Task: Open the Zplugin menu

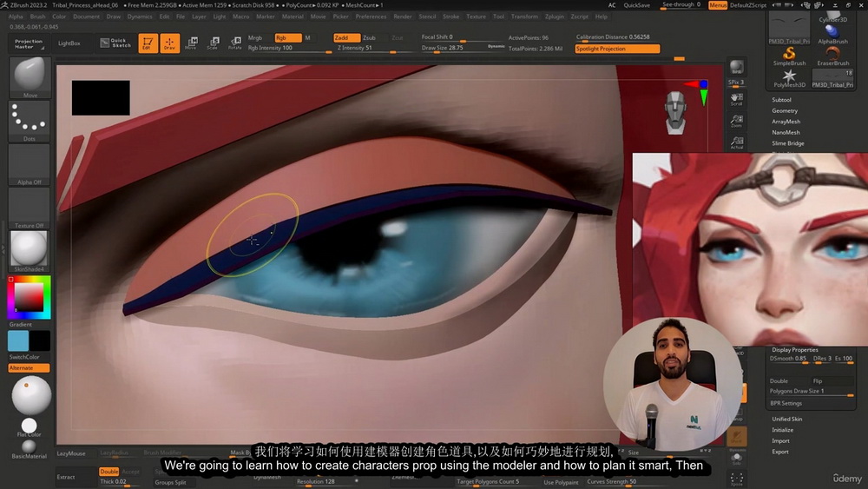Action: click(554, 17)
